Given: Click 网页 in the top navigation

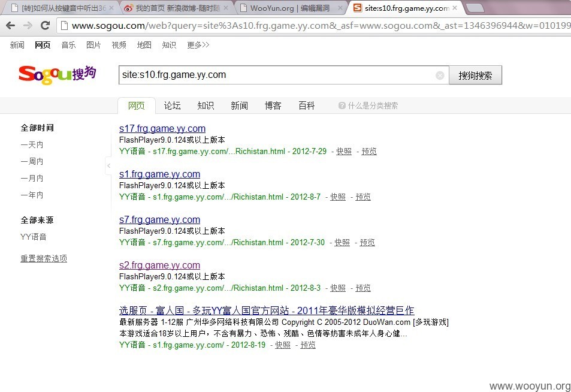Looking at the screenshot, I should [43, 45].
